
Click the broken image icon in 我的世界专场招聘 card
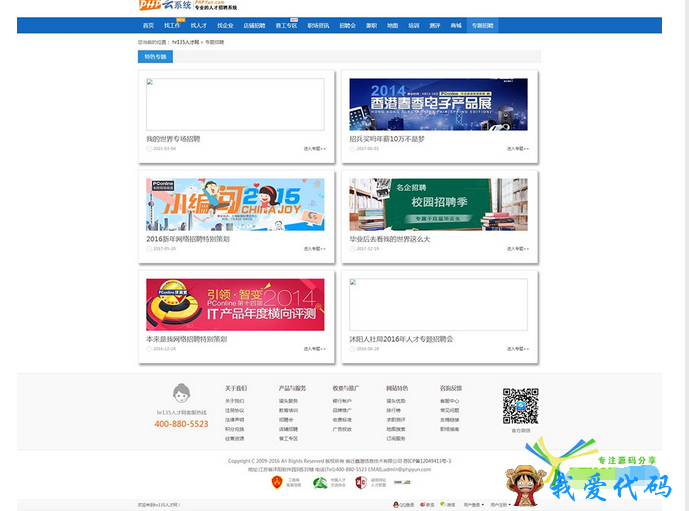(x=150, y=82)
